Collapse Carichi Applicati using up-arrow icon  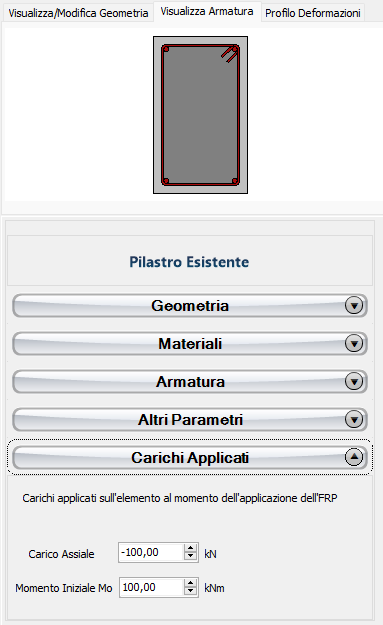(x=354, y=457)
